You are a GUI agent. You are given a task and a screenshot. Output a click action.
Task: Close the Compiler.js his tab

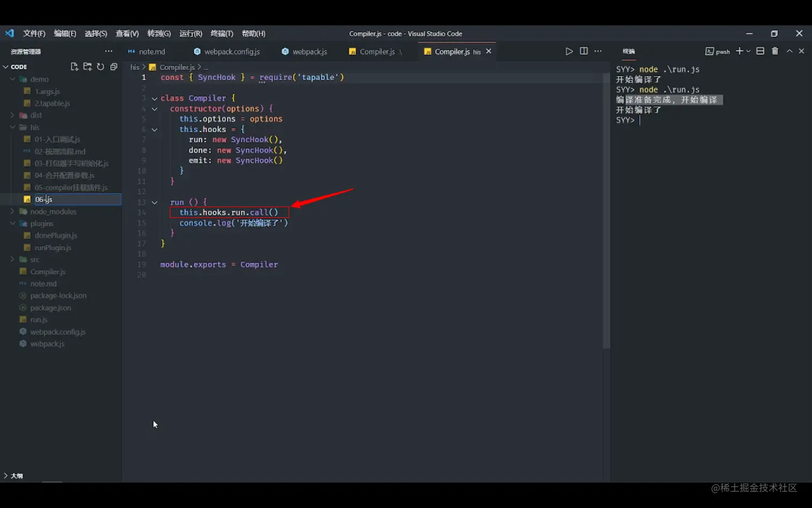pos(489,51)
